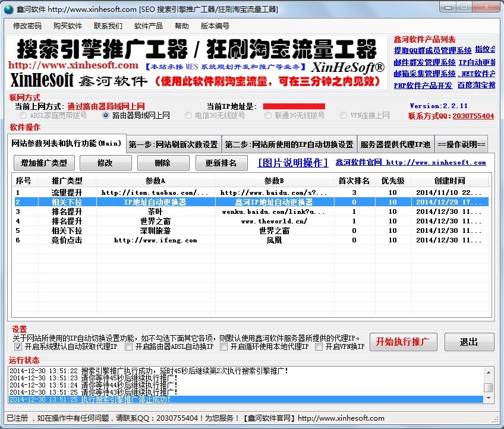Open the 帮助 menu
The image size is (504, 429).
[182, 26]
